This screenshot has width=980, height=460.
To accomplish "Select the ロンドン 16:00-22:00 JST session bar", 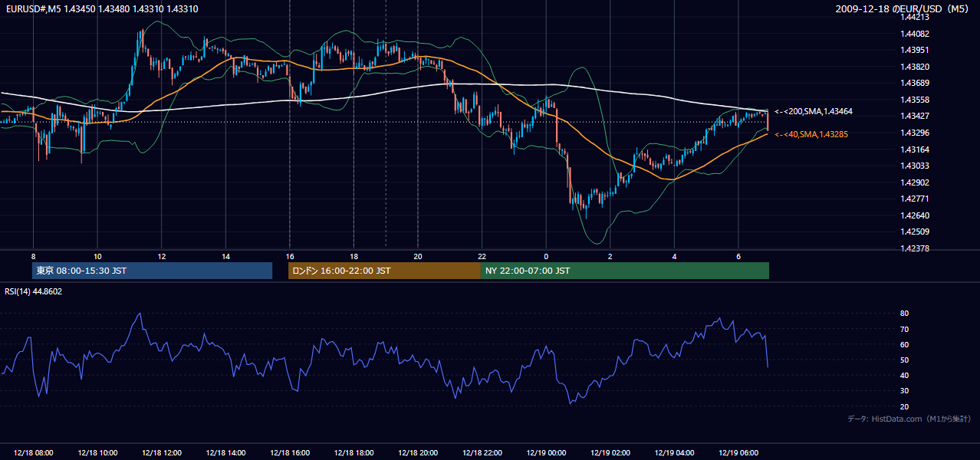I will point(384,271).
